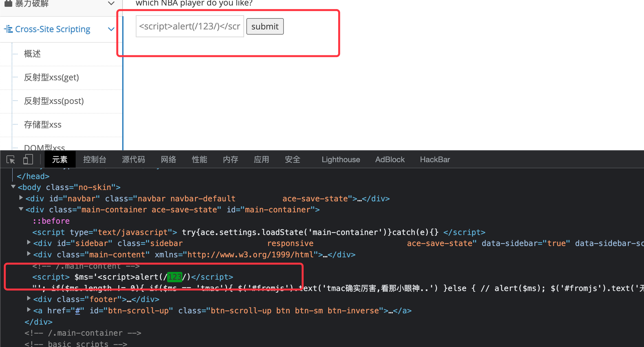Open the 内存 tab
Viewport: 644px width, 347px height.
click(x=231, y=160)
